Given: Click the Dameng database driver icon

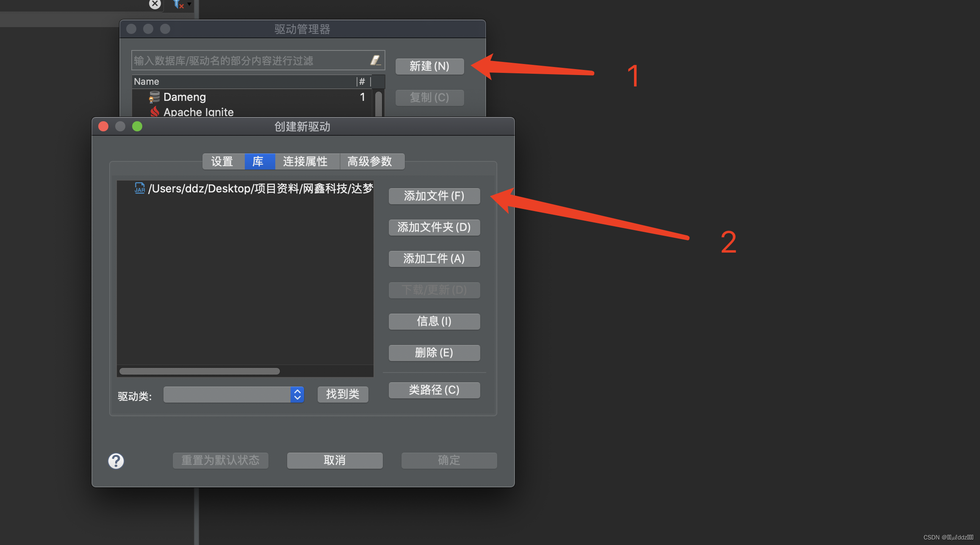Looking at the screenshot, I should tap(153, 97).
